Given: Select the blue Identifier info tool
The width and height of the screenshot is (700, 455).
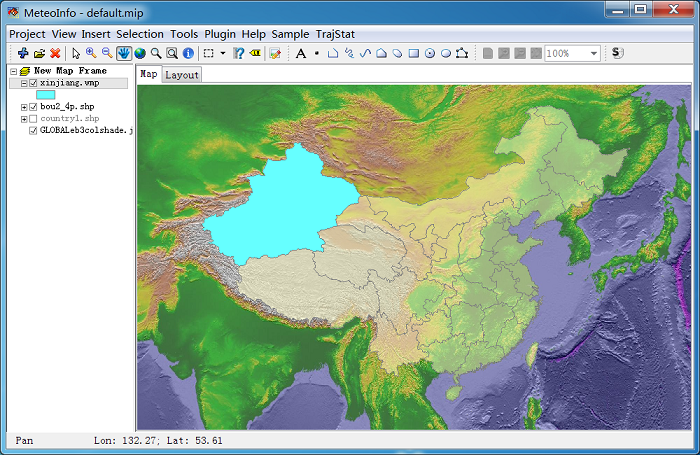Looking at the screenshot, I should 188,54.
